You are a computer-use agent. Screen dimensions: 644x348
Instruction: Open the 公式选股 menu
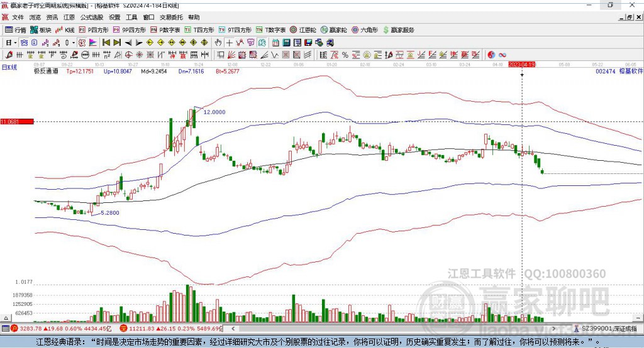pos(92,17)
